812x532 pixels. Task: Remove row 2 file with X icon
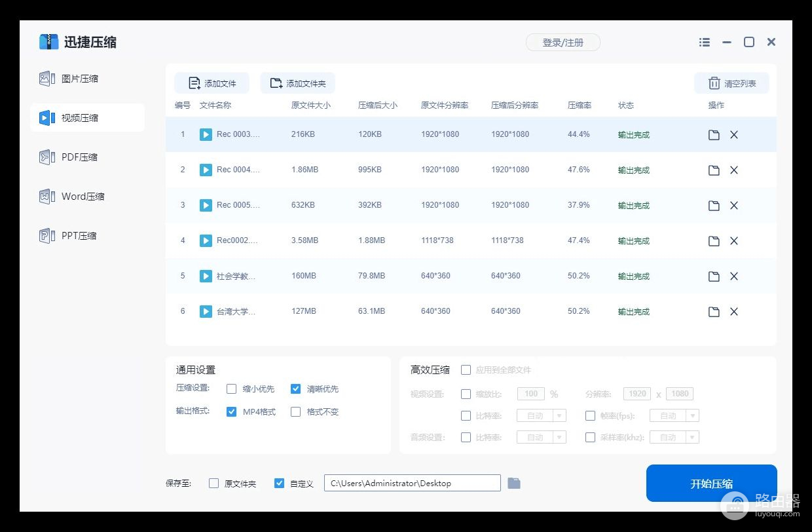coord(734,170)
